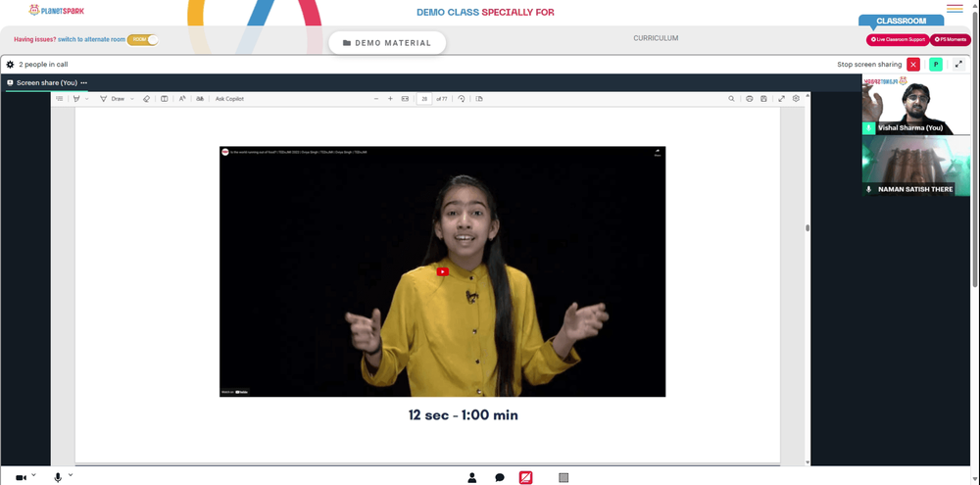Click the grey square button in bottom bar
The image size is (980, 485).
(563, 477)
